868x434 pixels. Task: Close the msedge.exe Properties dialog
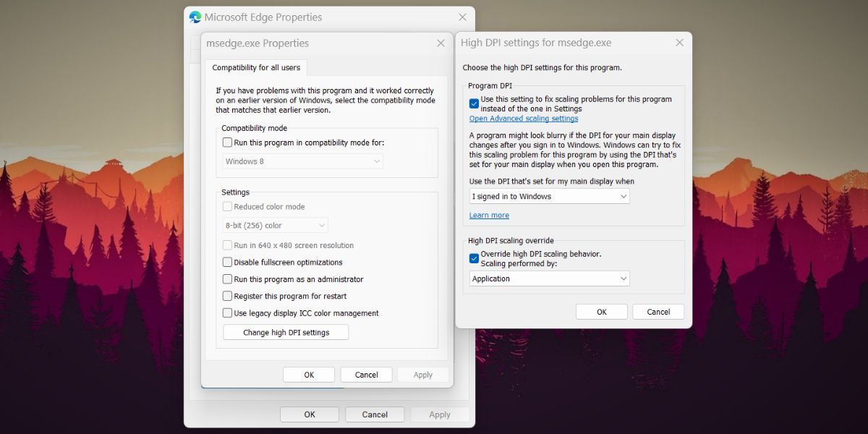click(441, 43)
